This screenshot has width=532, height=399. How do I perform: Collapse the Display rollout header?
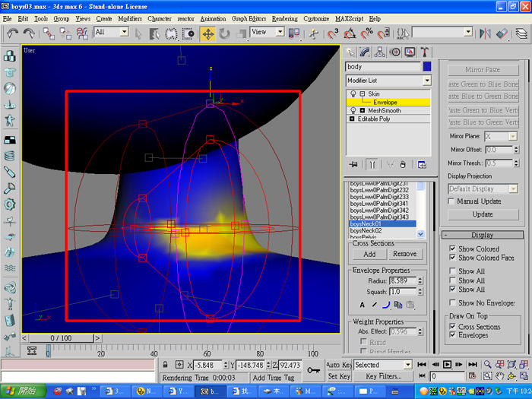tap(482, 235)
